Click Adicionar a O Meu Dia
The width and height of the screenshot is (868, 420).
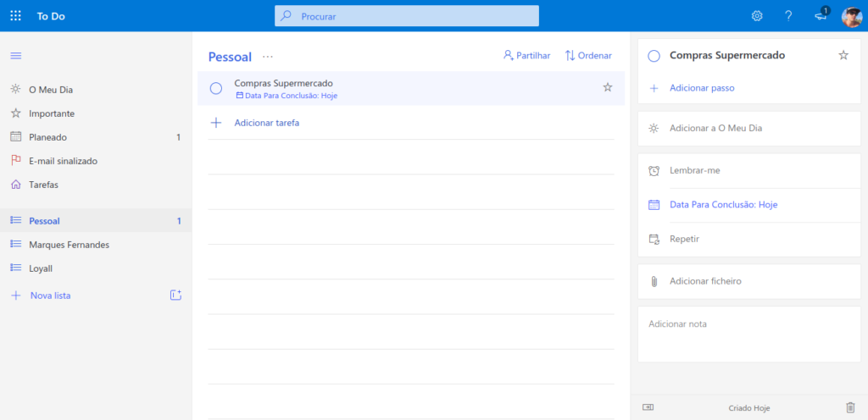click(749, 128)
